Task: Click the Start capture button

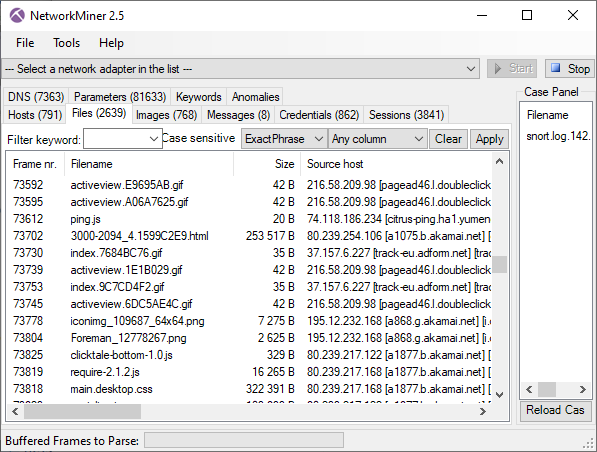Action: tap(512, 69)
